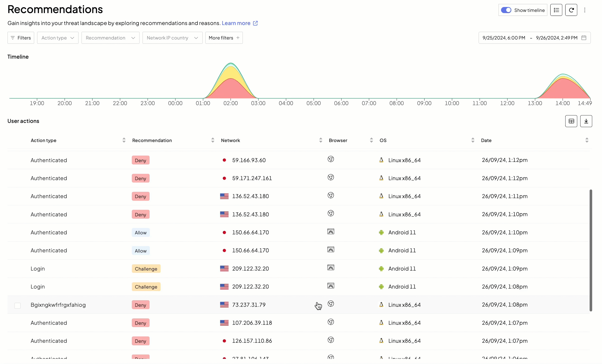Download user actions with download icon
The width and height of the screenshot is (602, 364).
586,121
